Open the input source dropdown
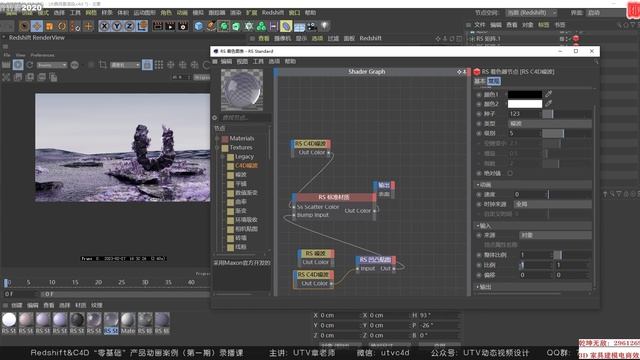 556,235
